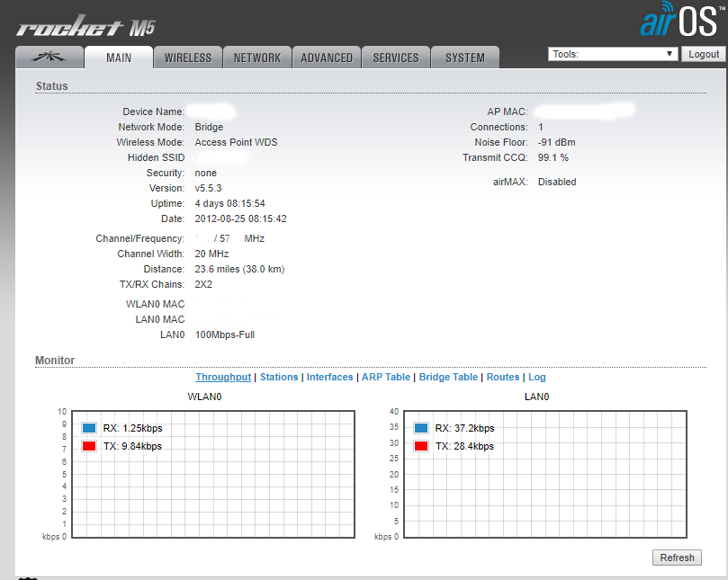Click the Status section heading
The height and width of the screenshot is (580, 728).
click(x=52, y=85)
